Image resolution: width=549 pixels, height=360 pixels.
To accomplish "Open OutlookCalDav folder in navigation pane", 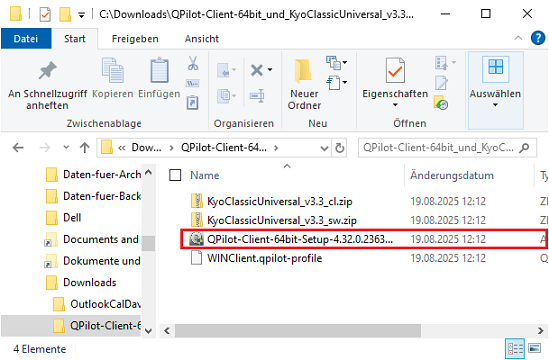I will 105,304.
